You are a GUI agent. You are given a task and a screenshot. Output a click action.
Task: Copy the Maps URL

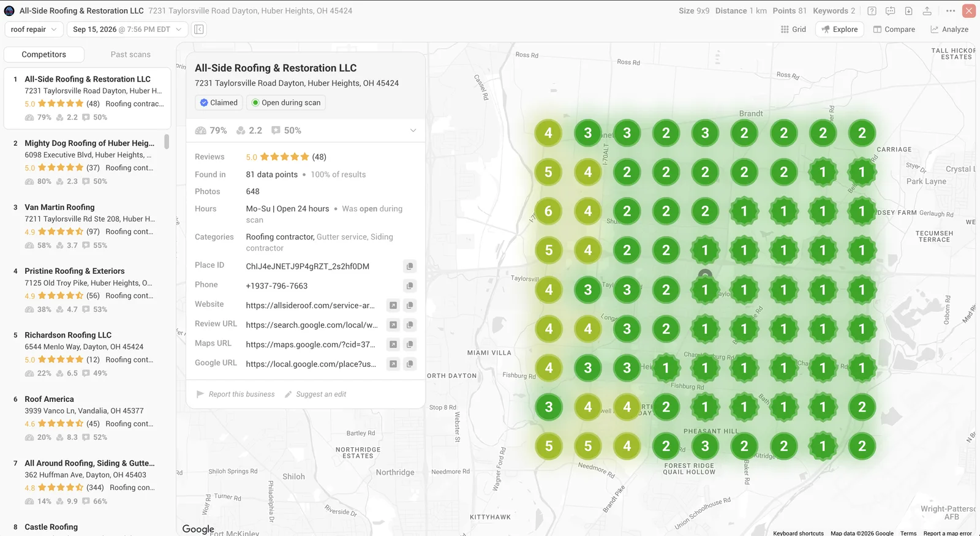(410, 344)
